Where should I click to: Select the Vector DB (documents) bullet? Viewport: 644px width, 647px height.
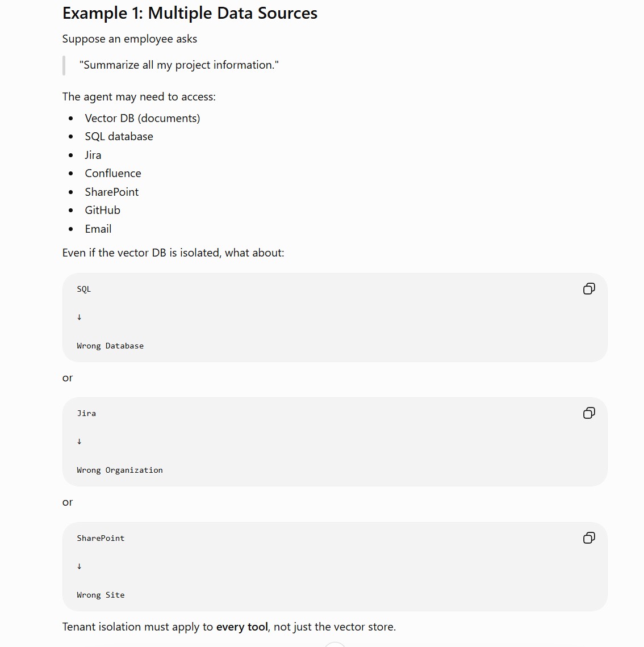coord(143,118)
